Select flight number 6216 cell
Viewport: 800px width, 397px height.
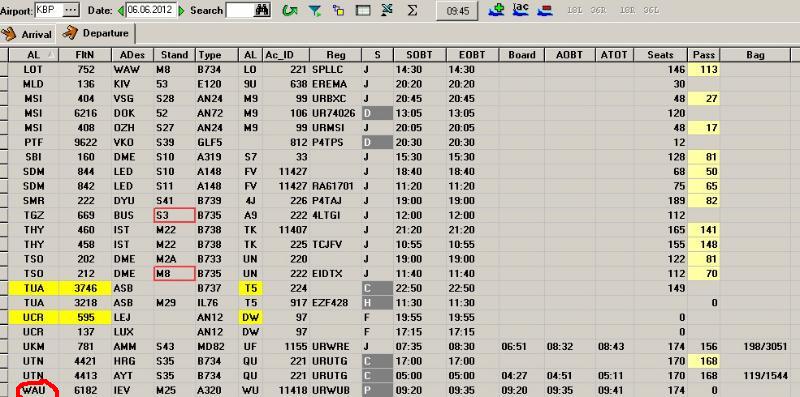(x=85, y=113)
